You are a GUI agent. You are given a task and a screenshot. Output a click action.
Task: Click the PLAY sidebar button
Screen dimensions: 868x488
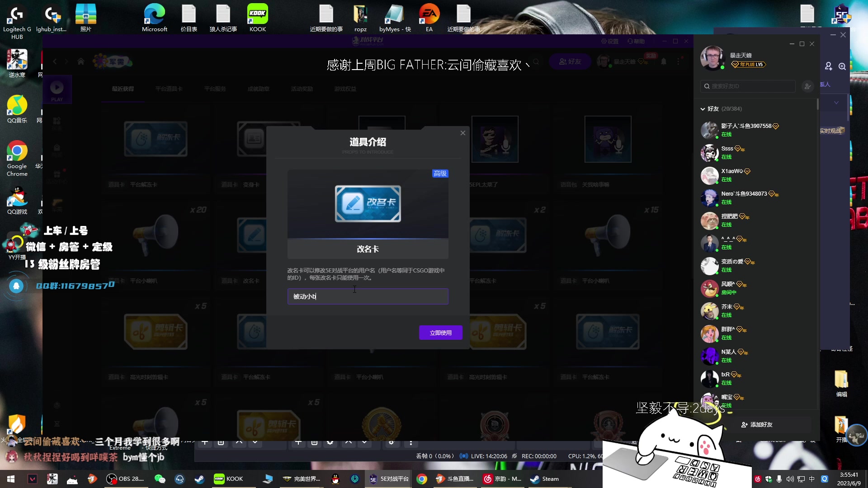tap(57, 90)
